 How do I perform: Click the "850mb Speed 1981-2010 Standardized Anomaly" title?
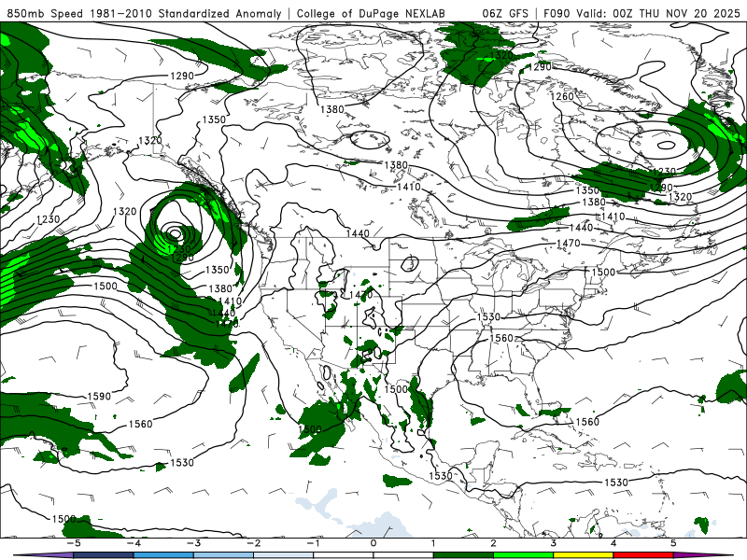144,13
